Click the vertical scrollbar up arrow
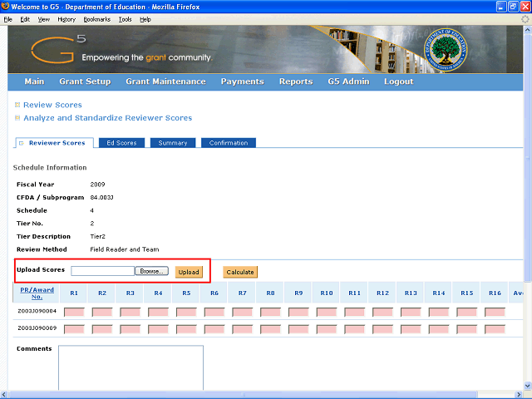The image size is (532, 399). click(x=528, y=30)
